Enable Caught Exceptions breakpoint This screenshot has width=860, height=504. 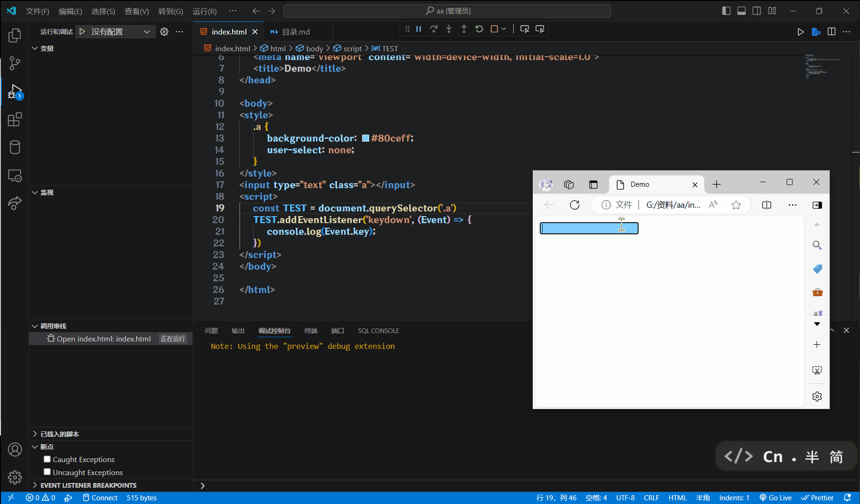(47, 459)
